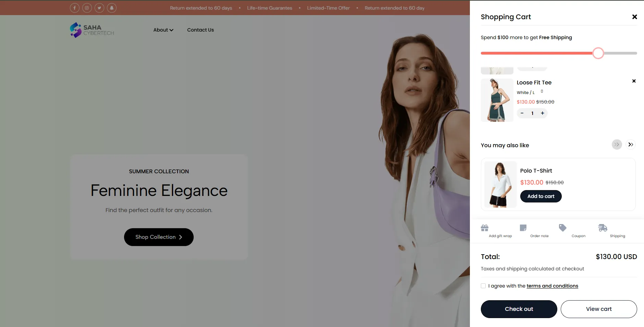The image size is (644, 327).
Task: Add the Polo T-Shirt to cart
Action: point(540,196)
